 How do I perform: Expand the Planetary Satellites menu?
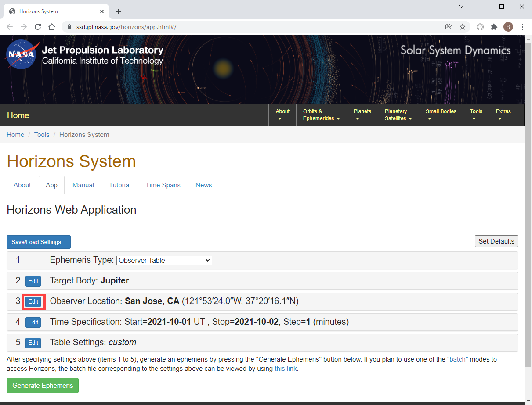(x=398, y=115)
